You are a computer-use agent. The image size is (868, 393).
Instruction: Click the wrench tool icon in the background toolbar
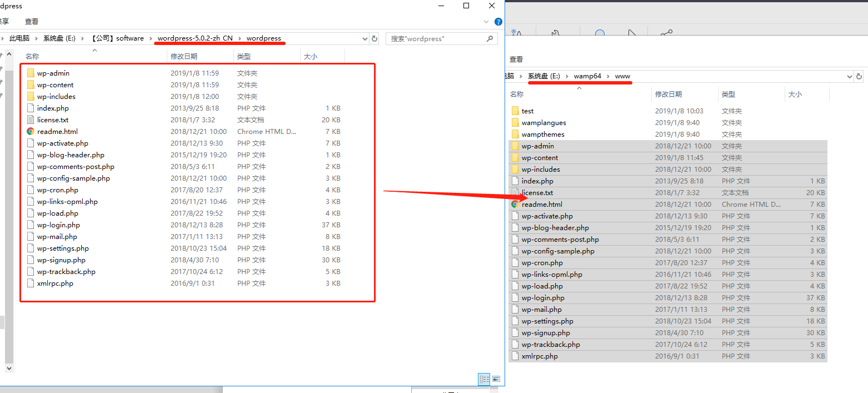tap(555, 34)
